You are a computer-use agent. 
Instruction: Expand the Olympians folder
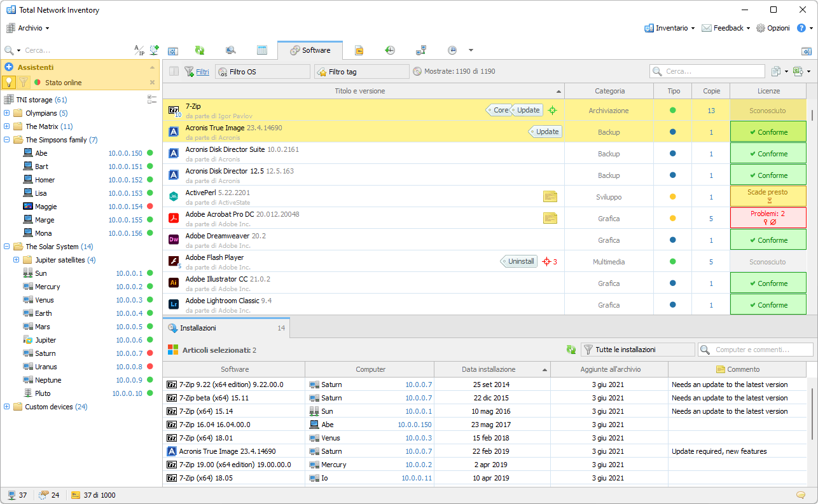pyautogui.click(x=7, y=113)
